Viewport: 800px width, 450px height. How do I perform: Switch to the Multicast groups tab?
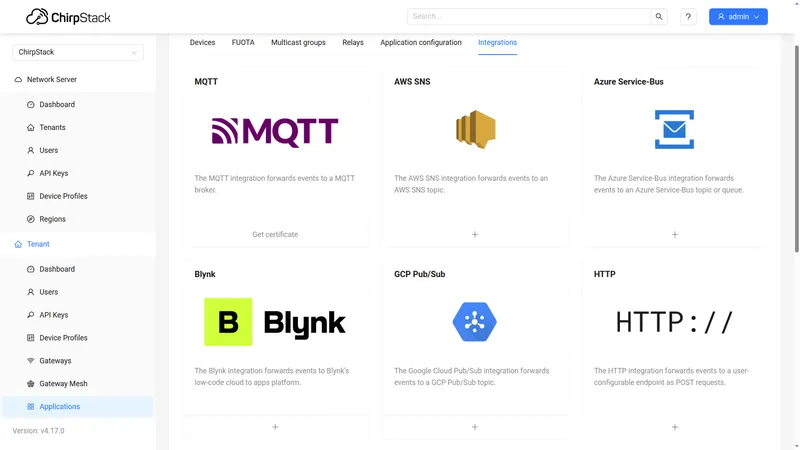298,42
